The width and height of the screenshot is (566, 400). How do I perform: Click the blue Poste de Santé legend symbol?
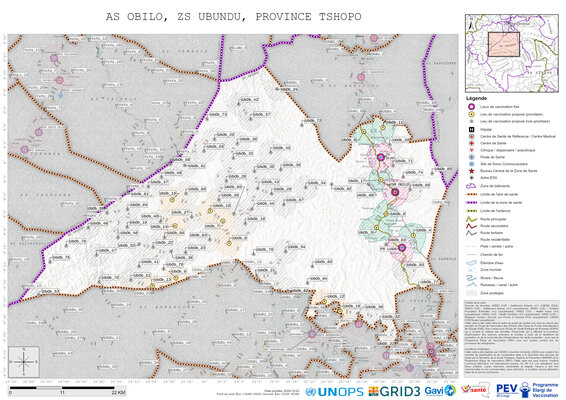coord(471,157)
